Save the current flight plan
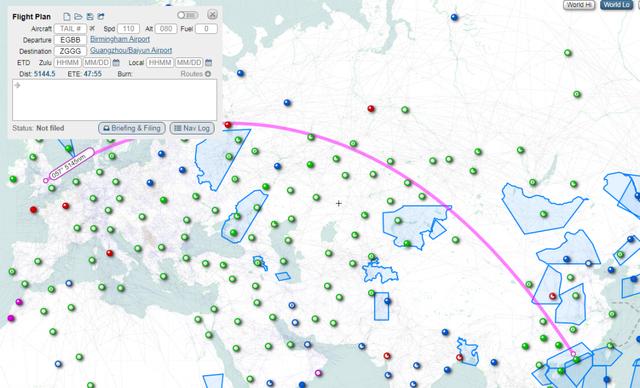The width and height of the screenshot is (640, 388). coord(90,17)
